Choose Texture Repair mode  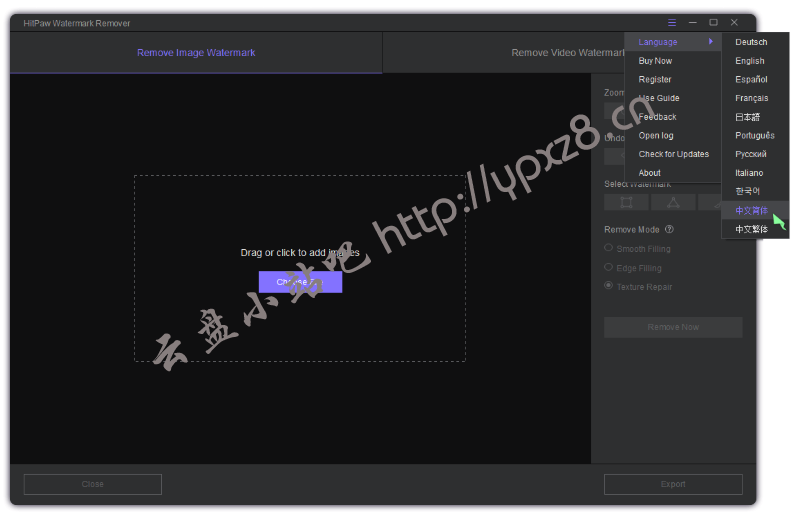point(638,287)
